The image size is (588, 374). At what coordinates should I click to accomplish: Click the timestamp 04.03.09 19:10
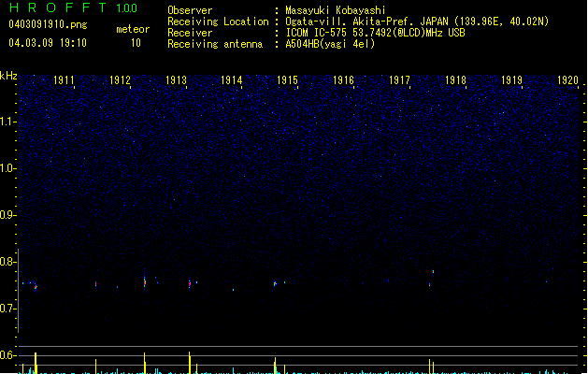(x=48, y=43)
